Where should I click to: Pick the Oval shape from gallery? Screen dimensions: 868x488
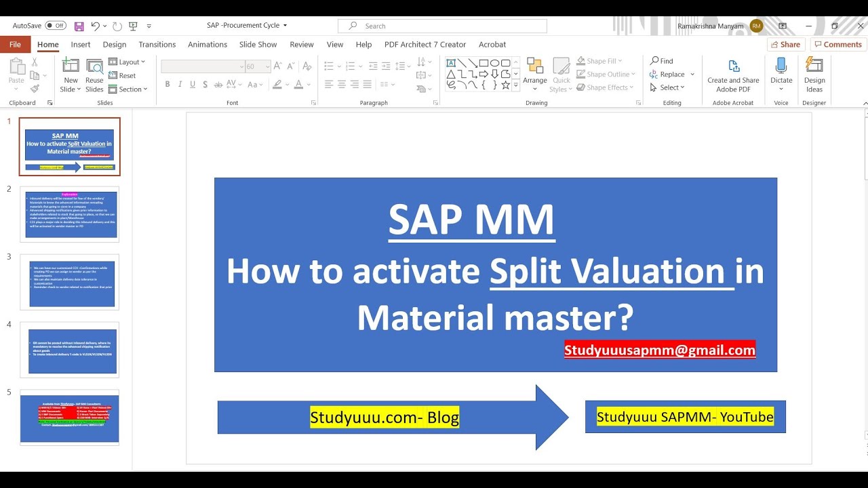point(495,63)
